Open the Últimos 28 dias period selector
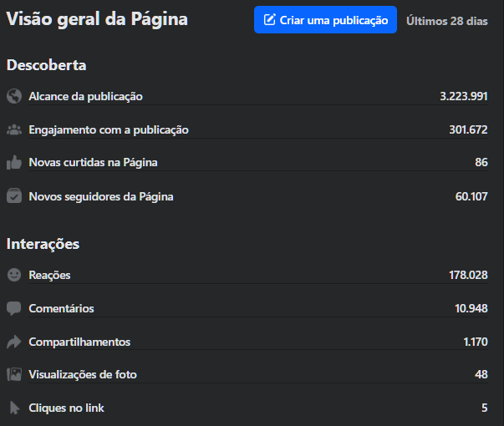 (x=446, y=21)
